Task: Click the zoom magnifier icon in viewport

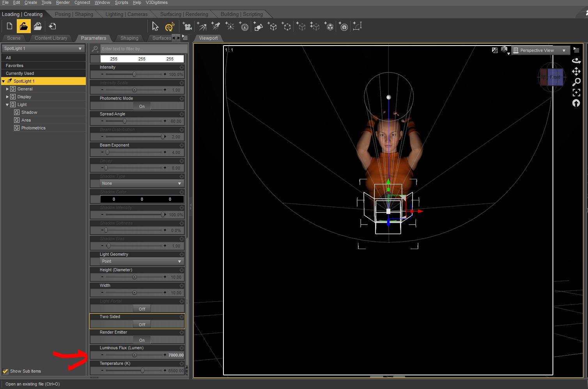Action: (x=576, y=82)
